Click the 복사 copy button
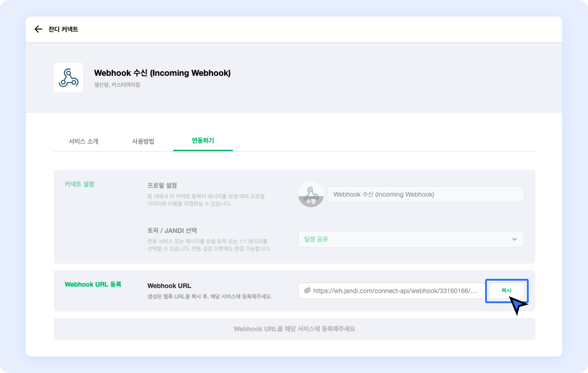Viewport: 588px width, 373px height. (x=506, y=290)
